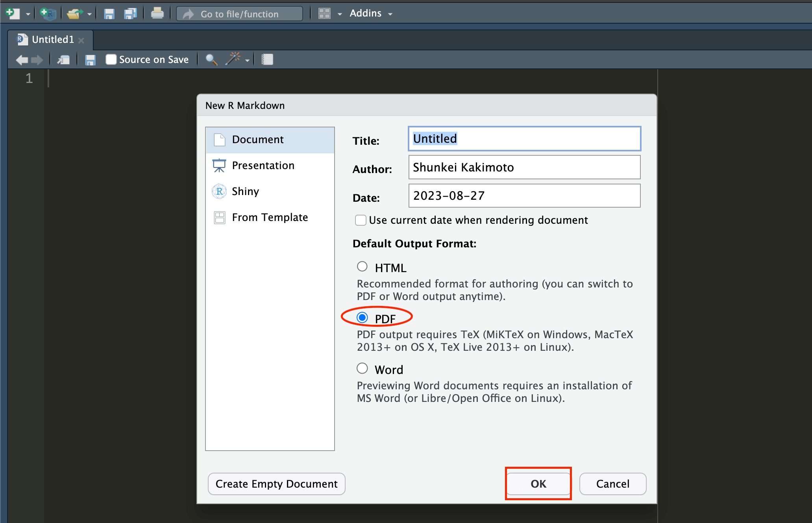Click the New File icon

pos(13,14)
